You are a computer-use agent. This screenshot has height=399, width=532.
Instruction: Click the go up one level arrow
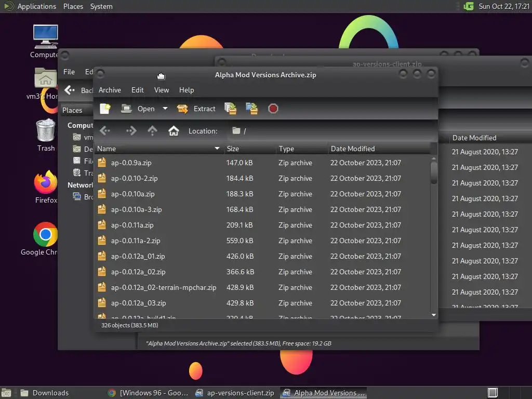(x=152, y=131)
